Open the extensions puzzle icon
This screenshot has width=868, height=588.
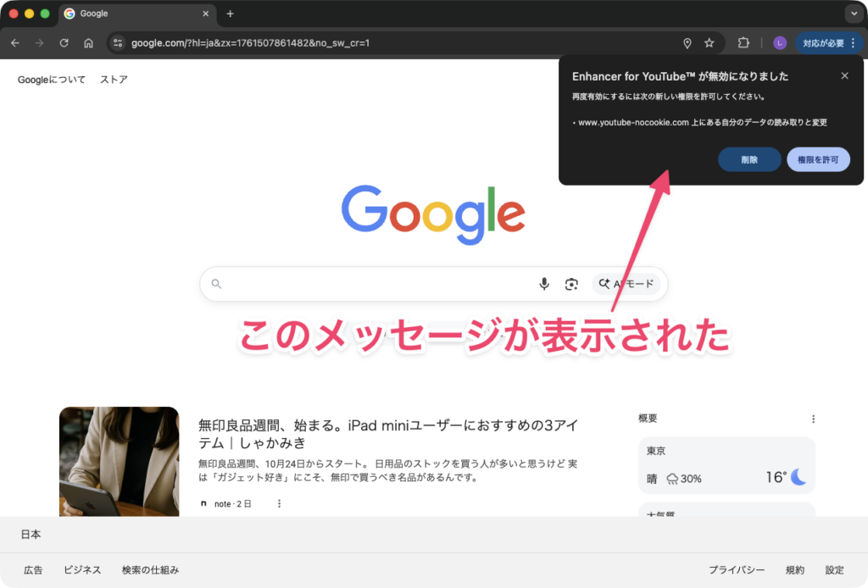743,43
